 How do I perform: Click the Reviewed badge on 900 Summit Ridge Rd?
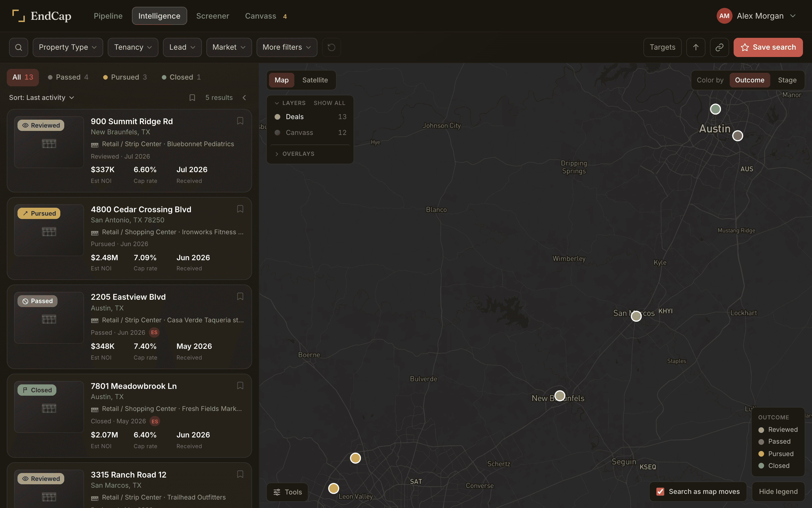[41, 125]
